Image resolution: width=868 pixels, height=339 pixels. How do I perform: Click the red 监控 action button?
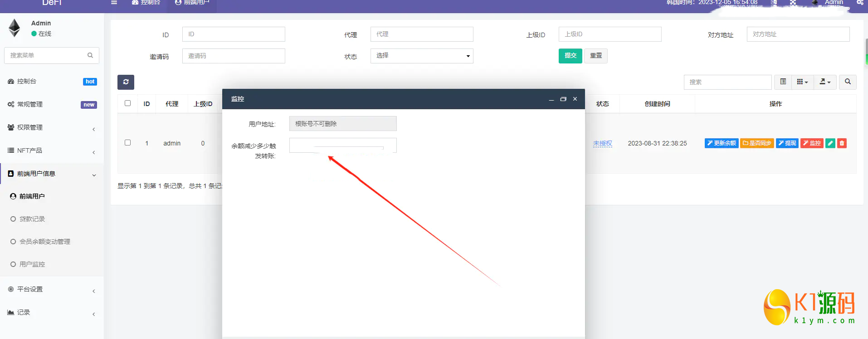point(811,143)
